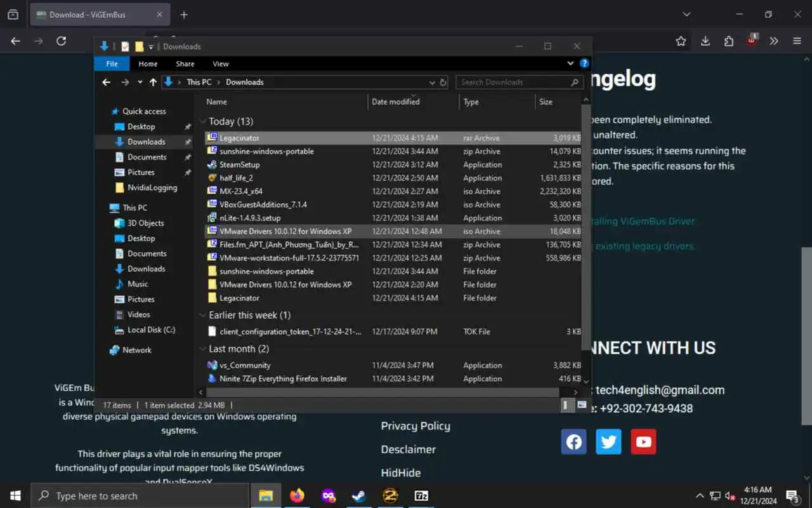Expand the Explorer ribbon chevron

pos(570,63)
